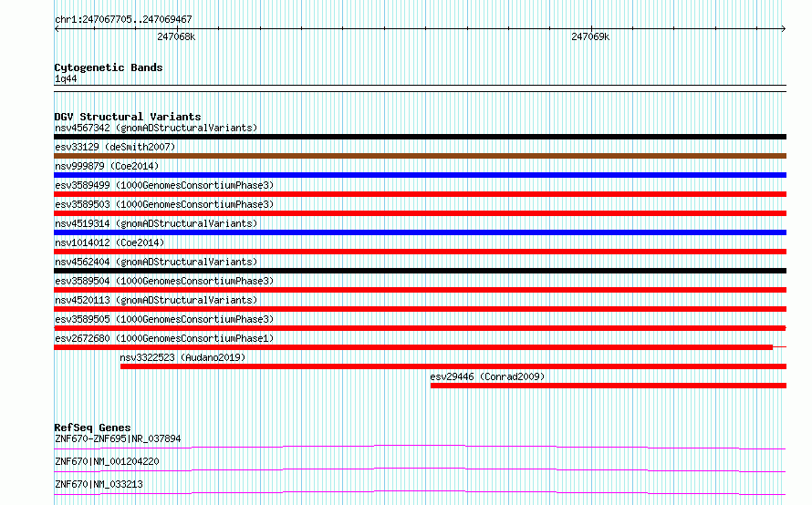
Task: Open esv3589505 variant label
Action: [x=164, y=319]
